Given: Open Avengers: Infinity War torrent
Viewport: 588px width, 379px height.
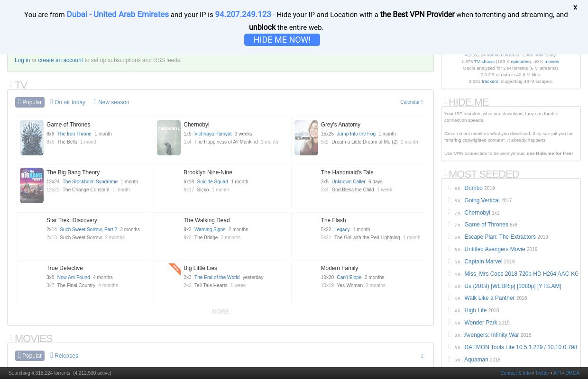Looking at the screenshot, I should (x=492, y=335).
